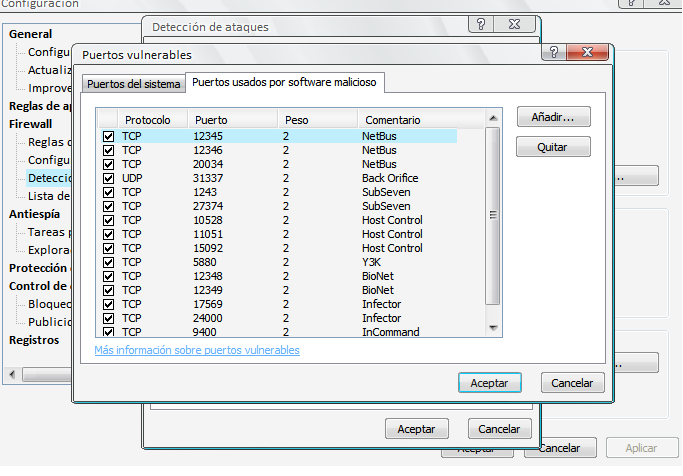Image resolution: width=683 pixels, height=476 pixels.
Task: Open Más información sobre puertos vulnerables link
Action: point(197,350)
